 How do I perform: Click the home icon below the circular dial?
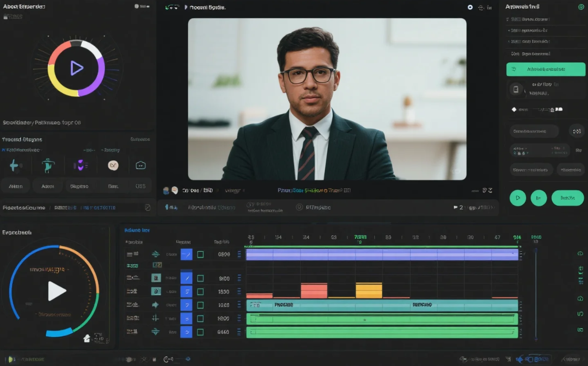(87, 338)
